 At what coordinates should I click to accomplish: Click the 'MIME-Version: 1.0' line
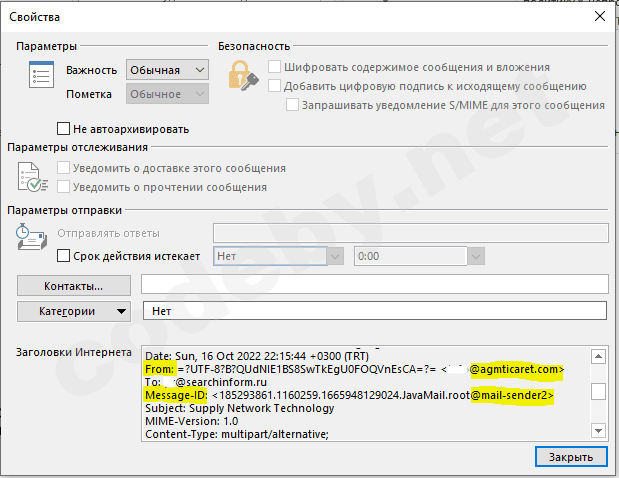coord(191,421)
